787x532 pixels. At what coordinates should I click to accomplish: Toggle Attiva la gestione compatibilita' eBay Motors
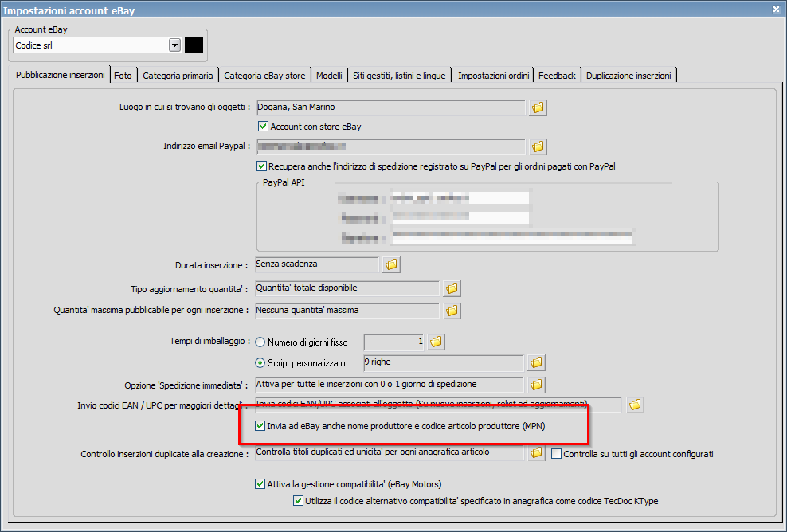260,484
